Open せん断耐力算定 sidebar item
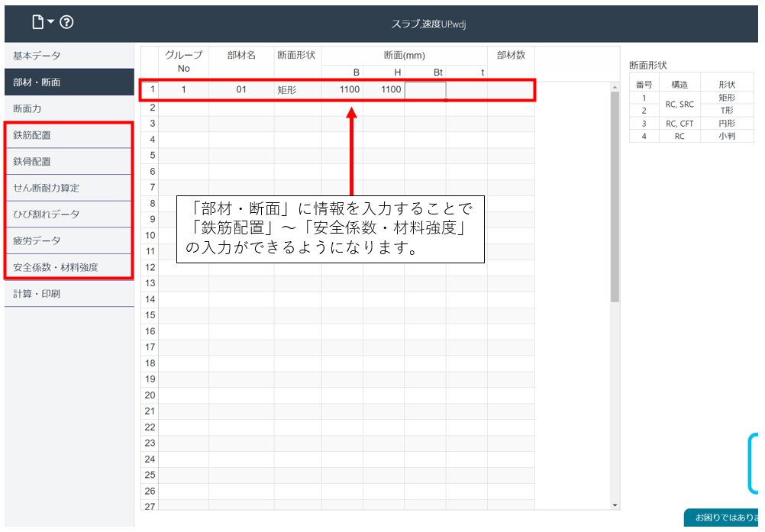 tap(69, 188)
